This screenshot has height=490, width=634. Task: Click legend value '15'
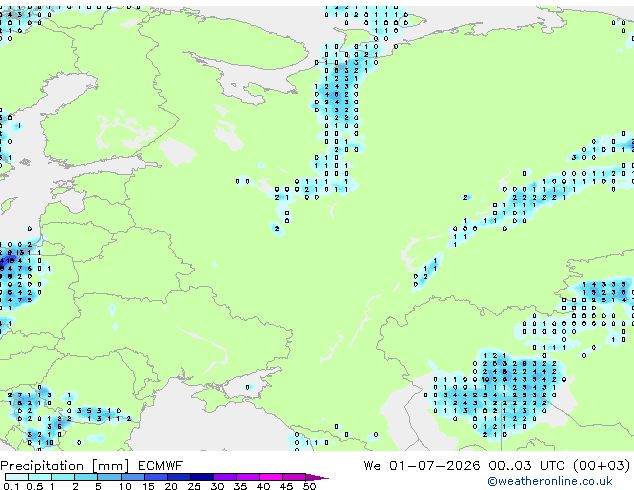148,486
